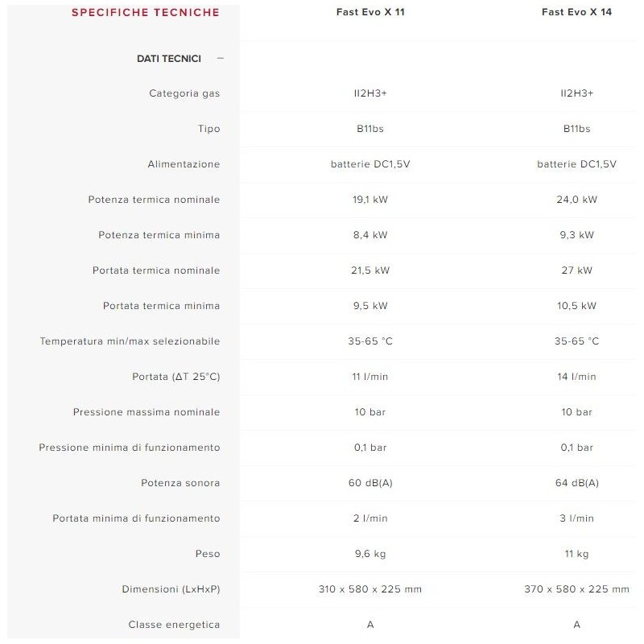Click the 64 dB(A) sound value
This screenshot has height=644, width=644.
pos(576,483)
